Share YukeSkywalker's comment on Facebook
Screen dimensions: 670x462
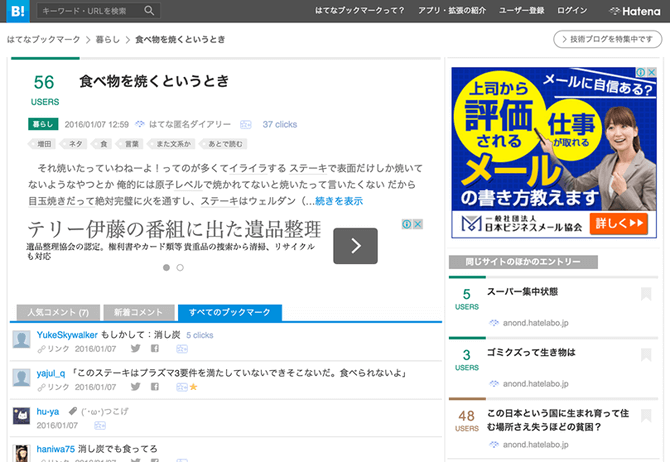[155, 348]
